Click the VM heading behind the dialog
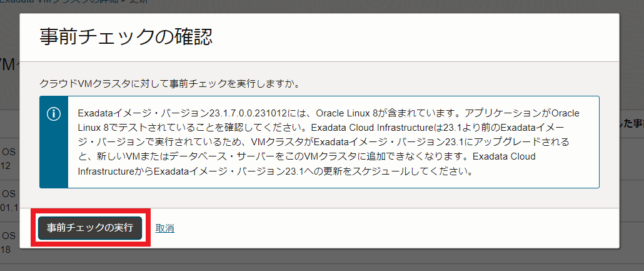The image size is (644, 271). coord(8,66)
